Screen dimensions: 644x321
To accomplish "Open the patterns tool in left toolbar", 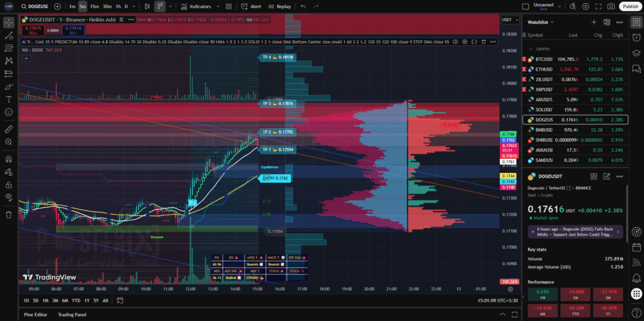I will point(9,61).
